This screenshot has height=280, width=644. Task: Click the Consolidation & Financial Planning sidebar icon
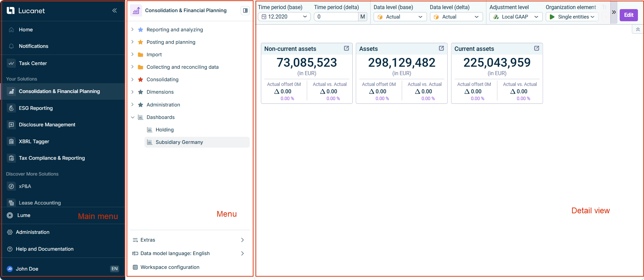pos(11,91)
